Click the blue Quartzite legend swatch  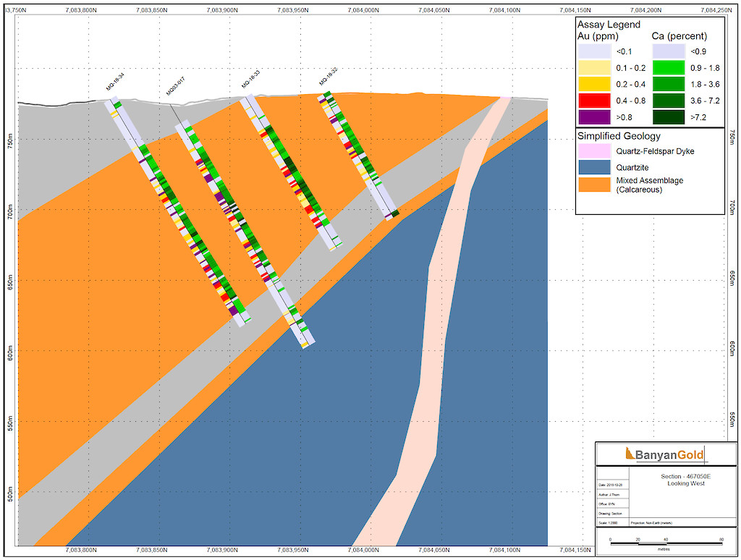pyautogui.click(x=594, y=167)
